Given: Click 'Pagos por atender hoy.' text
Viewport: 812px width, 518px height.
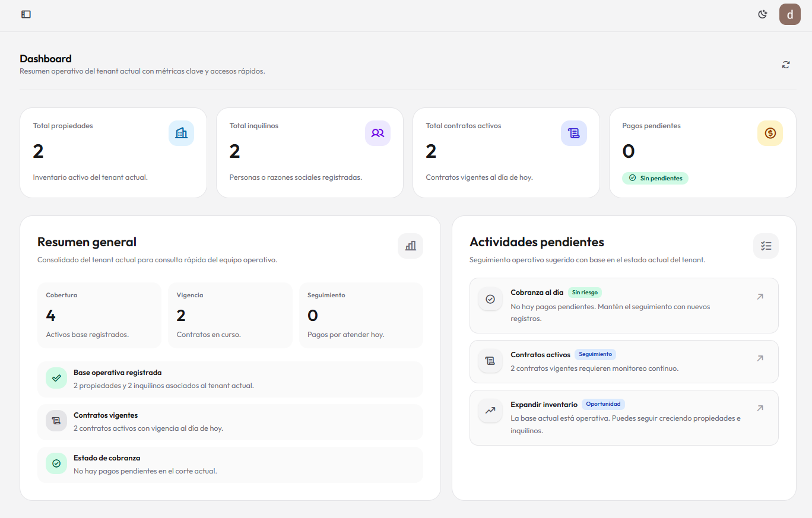Looking at the screenshot, I should [x=346, y=335].
